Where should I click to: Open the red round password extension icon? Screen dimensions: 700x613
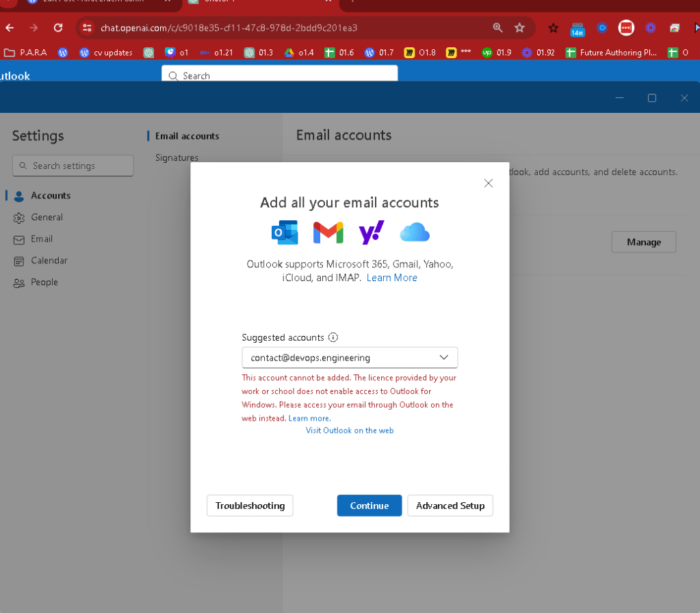coord(626,28)
